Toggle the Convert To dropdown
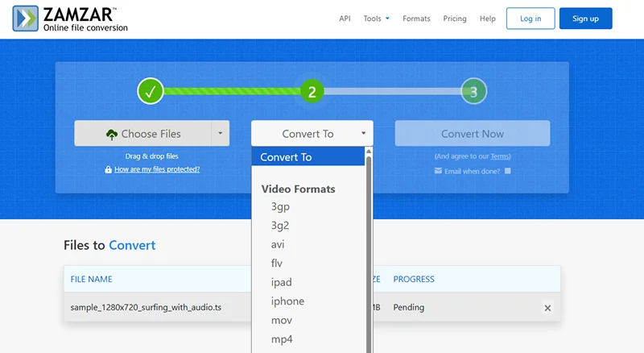Screen dimensions: 644x353 (312, 133)
